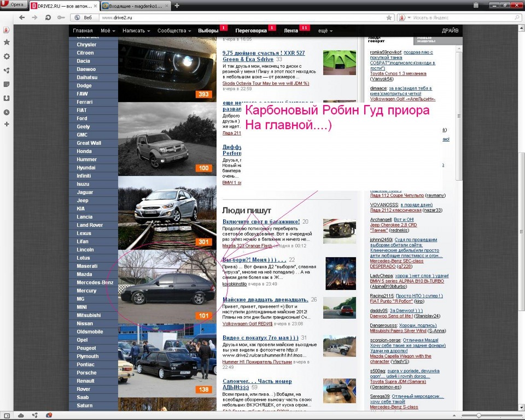This screenshot has width=525, height=420.
Task: Open post Включите свет в багажнике!
Action: (x=261, y=221)
